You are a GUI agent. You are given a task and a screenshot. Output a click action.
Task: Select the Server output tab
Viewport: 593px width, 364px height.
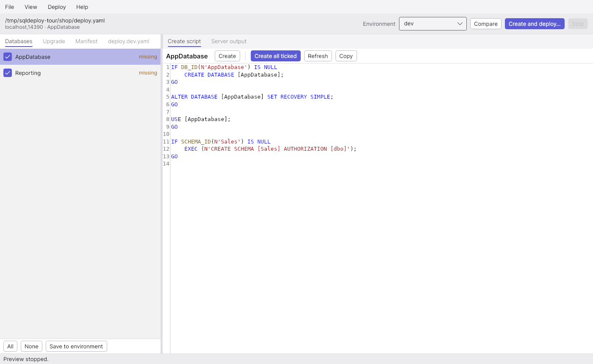tap(229, 41)
